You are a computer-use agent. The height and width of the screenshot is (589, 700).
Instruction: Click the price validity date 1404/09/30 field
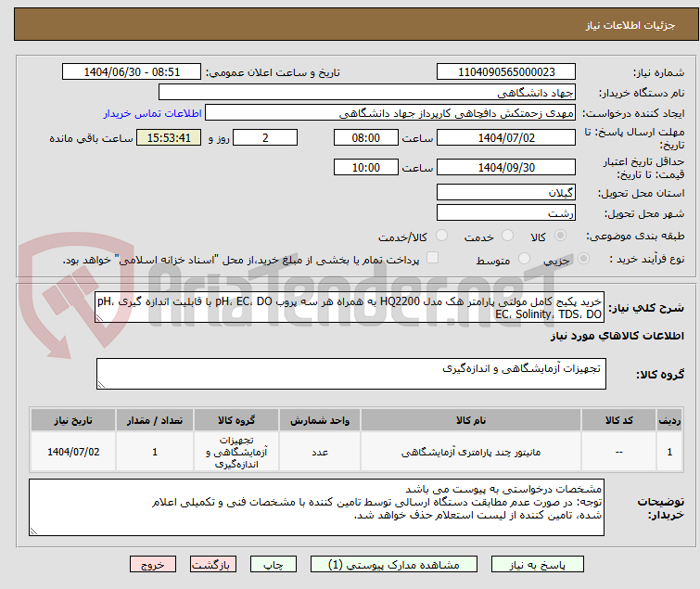tap(506, 167)
